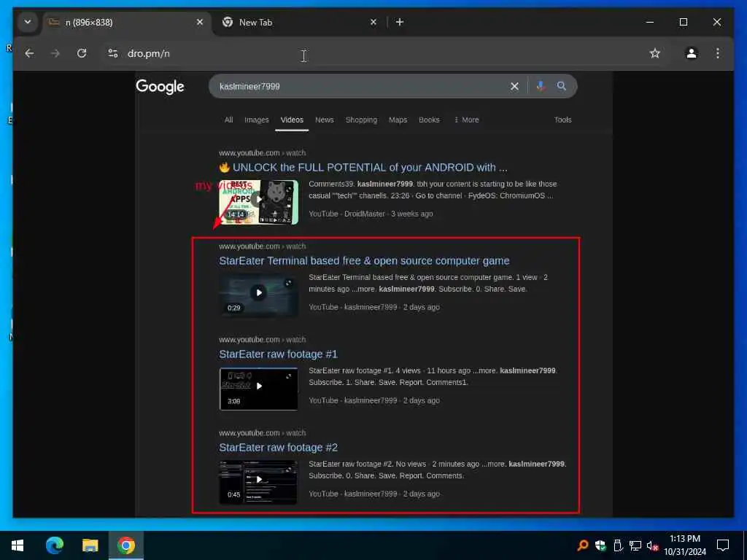Minimize the Chrome window
This screenshot has height=560, width=747.
(650, 22)
